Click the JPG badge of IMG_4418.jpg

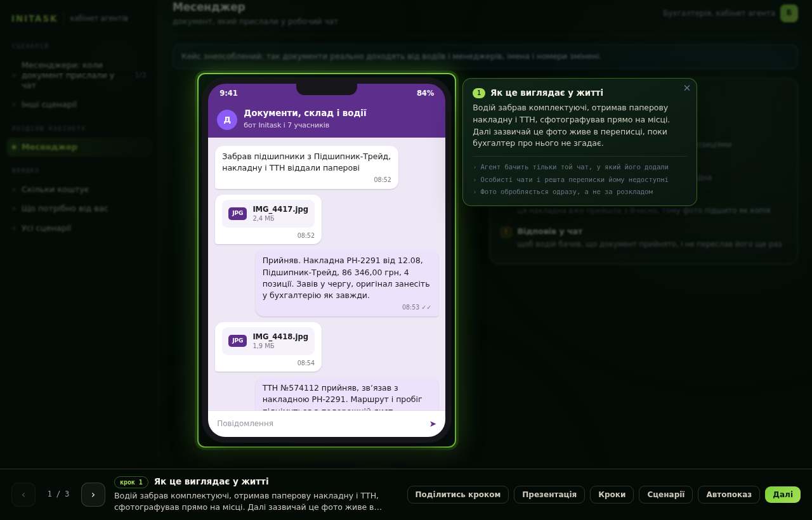(x=237, y=341)
